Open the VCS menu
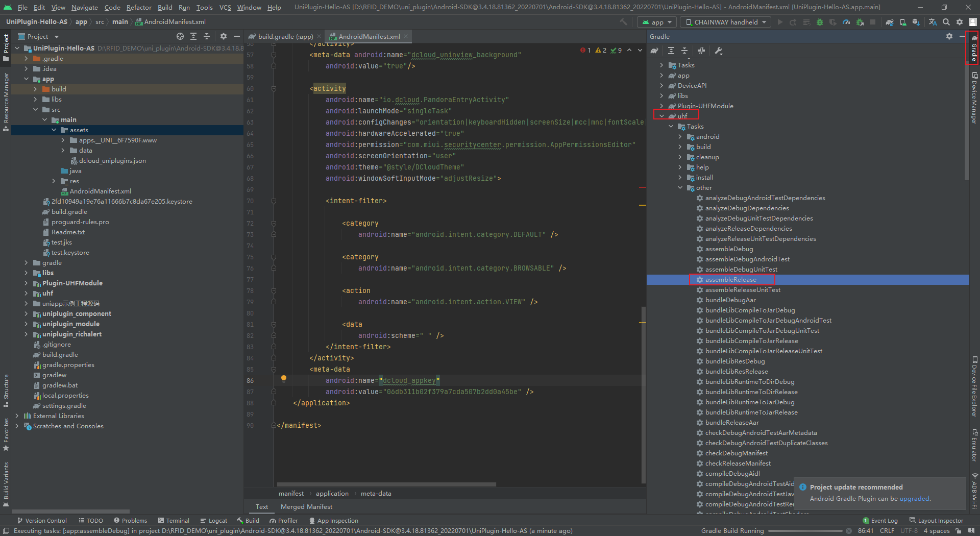Screen dimensions: 980x536 [x=225, y=7]
